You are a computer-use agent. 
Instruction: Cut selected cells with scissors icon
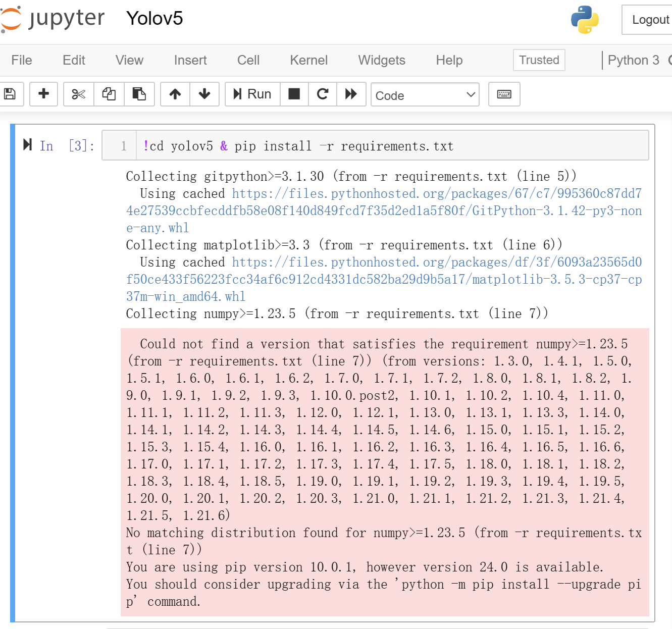[x=79, y=94]
